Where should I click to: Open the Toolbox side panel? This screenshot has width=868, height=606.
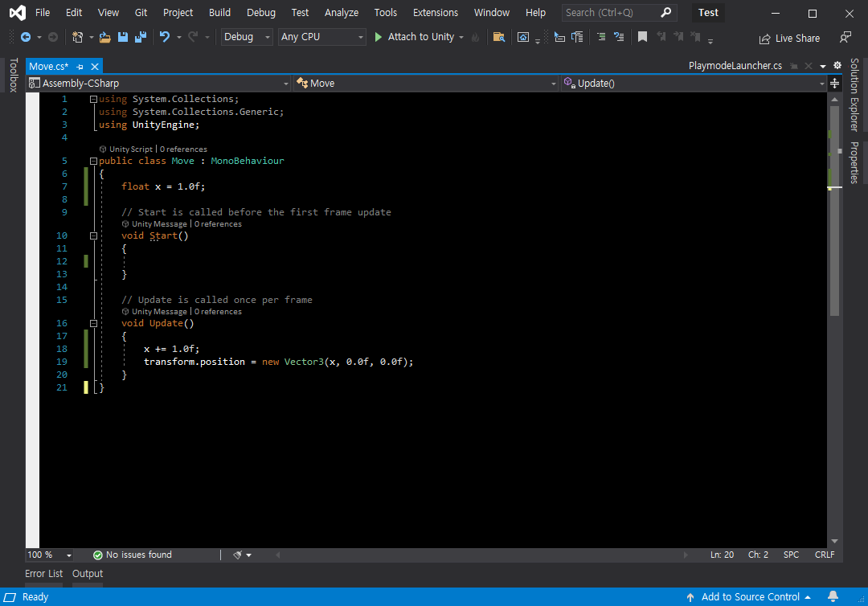pos(14,75)
